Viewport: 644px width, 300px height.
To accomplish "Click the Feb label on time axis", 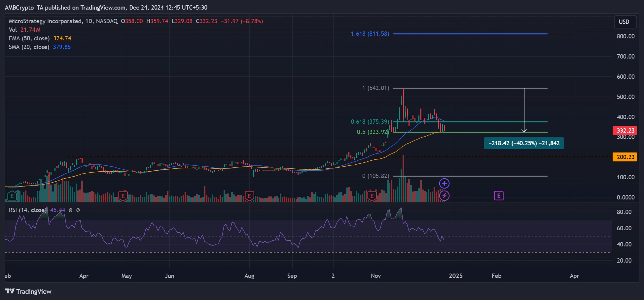I will [496, 276].
